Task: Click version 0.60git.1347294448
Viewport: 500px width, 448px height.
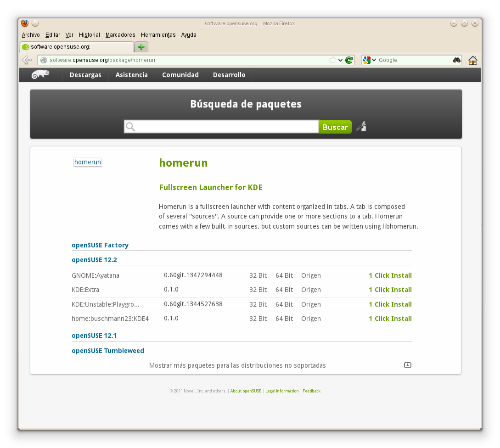Action: pos(193,275)
